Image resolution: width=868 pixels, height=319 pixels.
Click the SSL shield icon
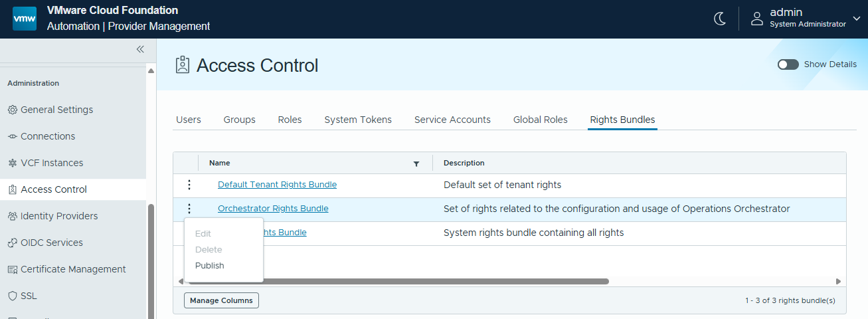(12, 296)
